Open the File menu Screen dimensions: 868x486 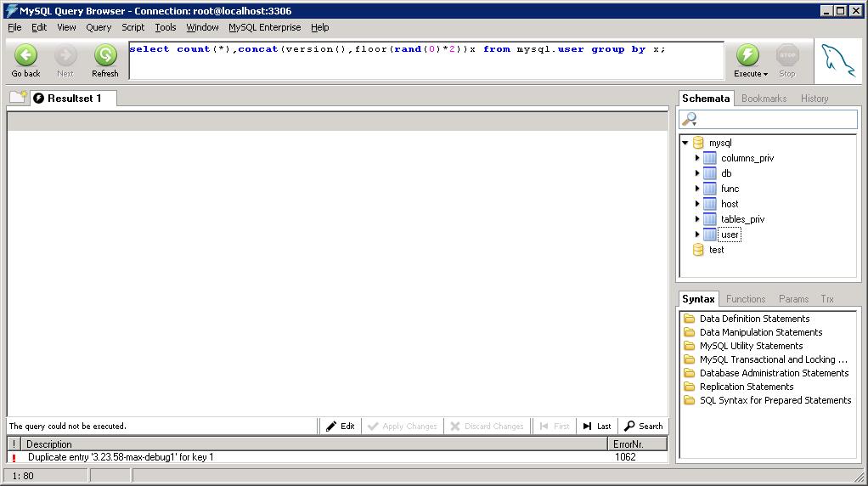(14, 27)
